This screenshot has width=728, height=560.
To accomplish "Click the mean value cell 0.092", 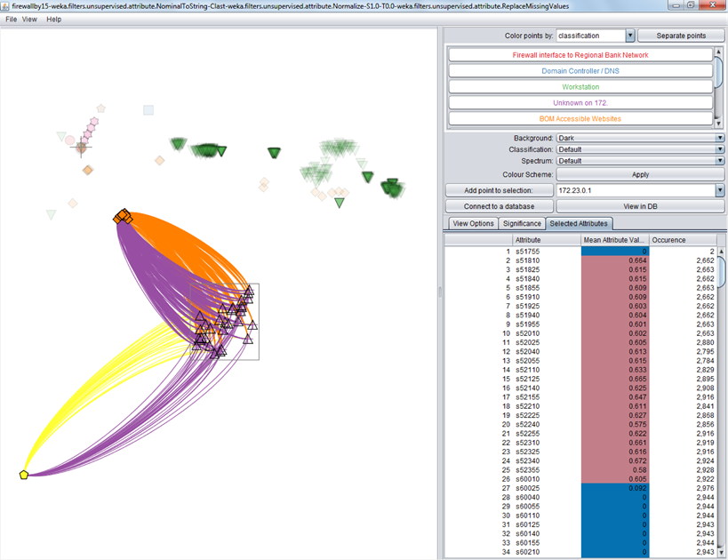I will (x=615, y=488).
